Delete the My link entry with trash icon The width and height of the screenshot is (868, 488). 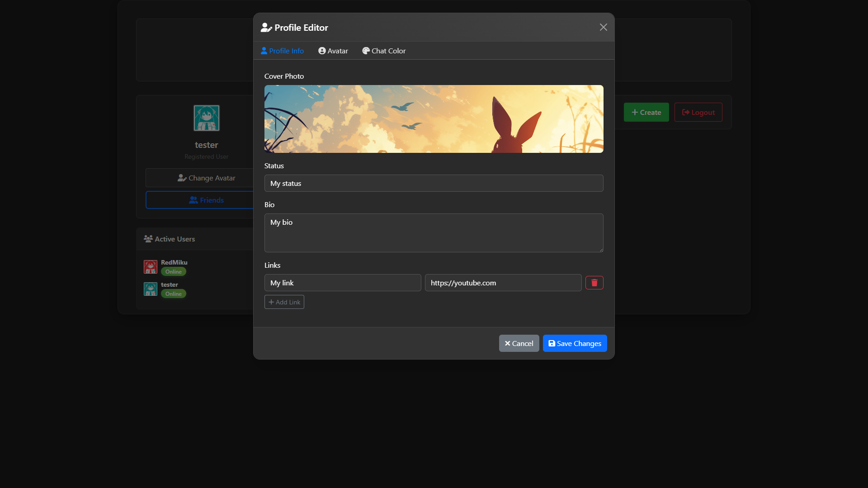click(594, 283)
